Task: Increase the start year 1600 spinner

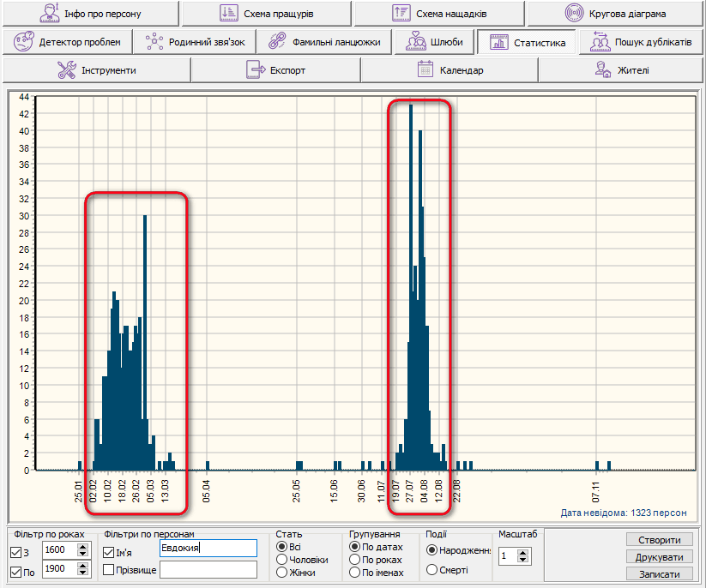Action: click(83, 546)
